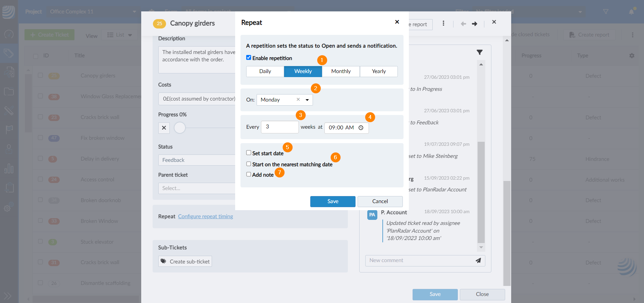
Task: Send the new comment with paper plane icon
Action: tap(478, 260)
